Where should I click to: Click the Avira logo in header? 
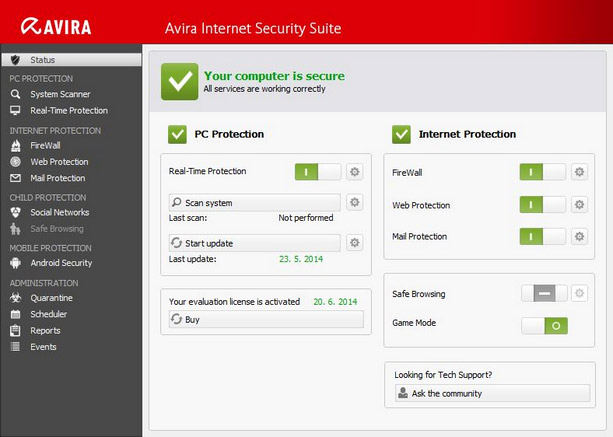(52, 24)
